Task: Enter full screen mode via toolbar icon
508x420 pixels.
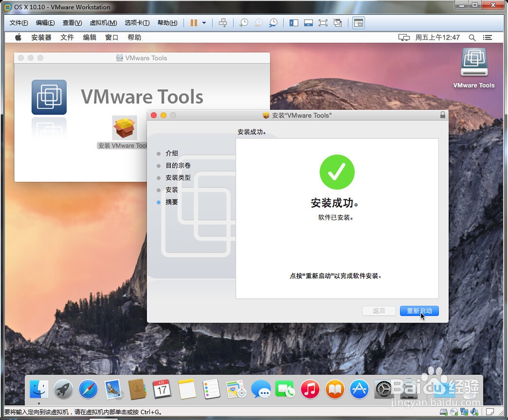Action: [x=323, y=23]
